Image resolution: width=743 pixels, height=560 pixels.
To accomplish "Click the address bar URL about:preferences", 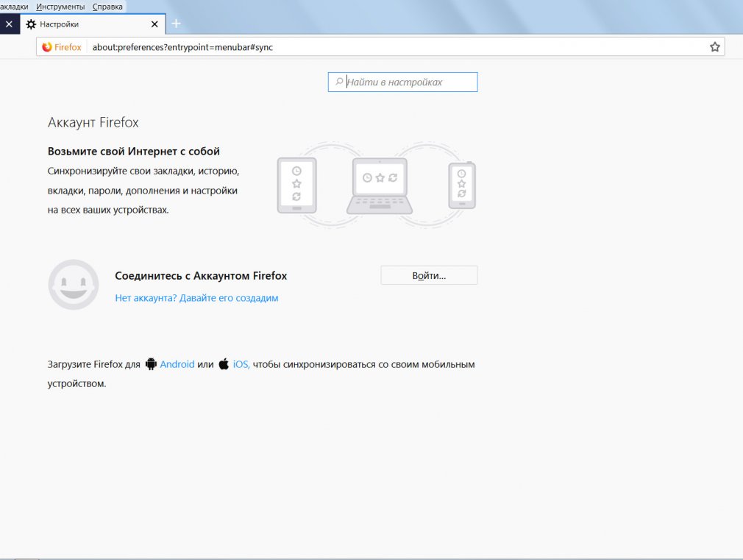I will (182, 47).
